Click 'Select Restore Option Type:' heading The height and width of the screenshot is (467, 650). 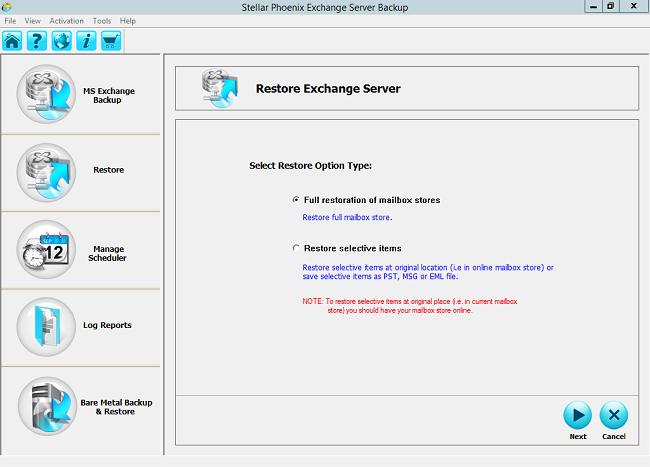click(310, 166)
